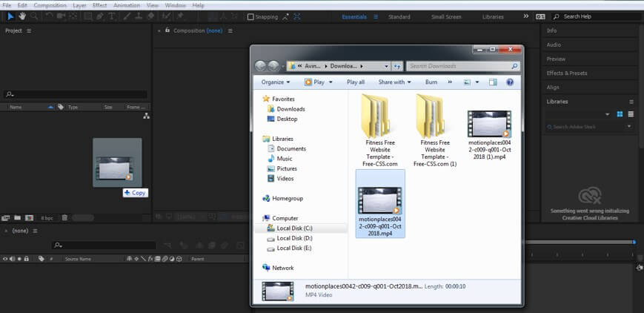
Task: Switch Libraries panel to list view icon
Action: click(x=630, y=114)
